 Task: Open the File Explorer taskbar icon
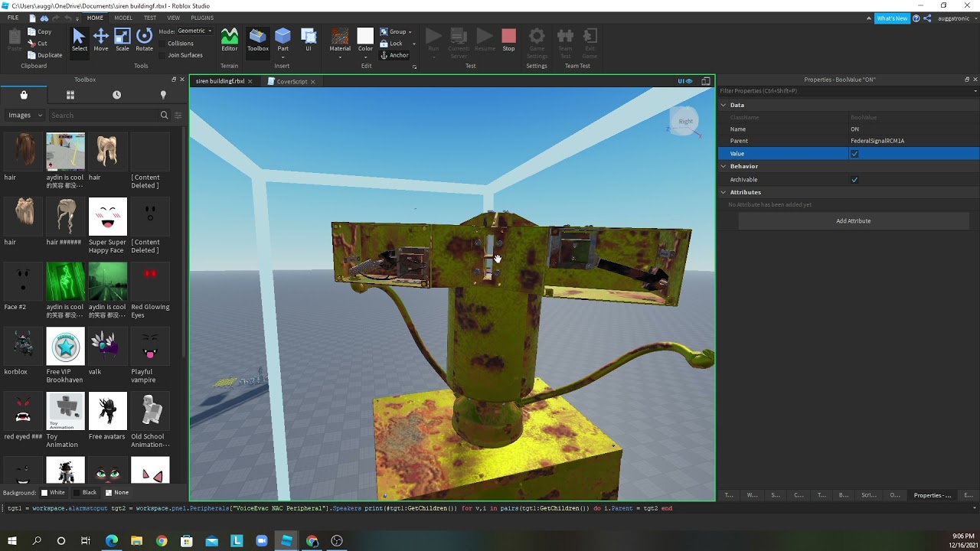136,541
